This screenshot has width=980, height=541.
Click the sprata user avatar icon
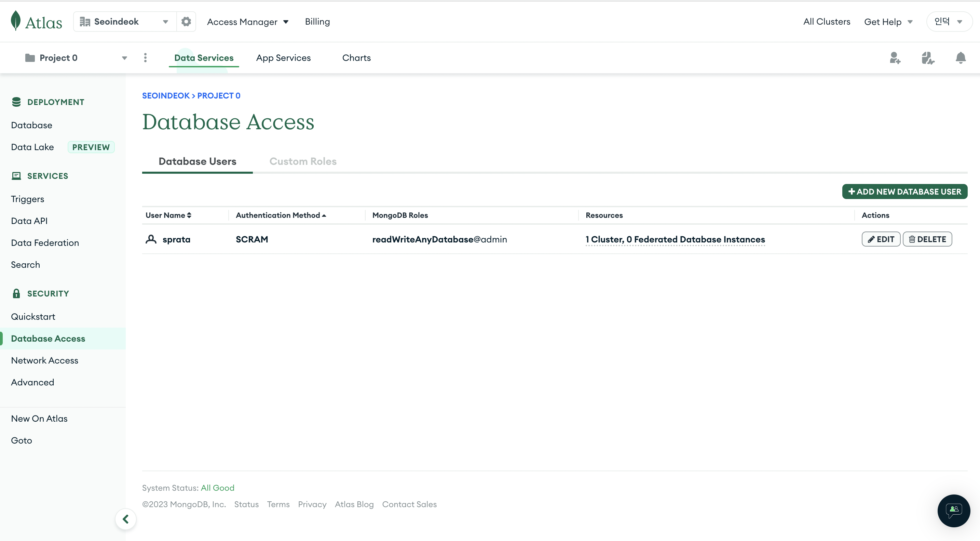(151, 239)
